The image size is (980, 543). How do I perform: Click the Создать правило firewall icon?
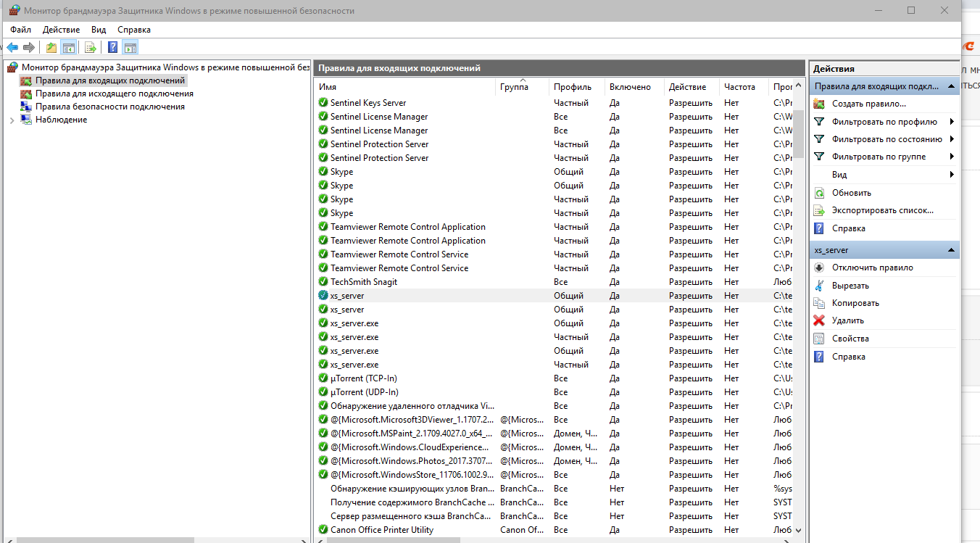point(819,104)
